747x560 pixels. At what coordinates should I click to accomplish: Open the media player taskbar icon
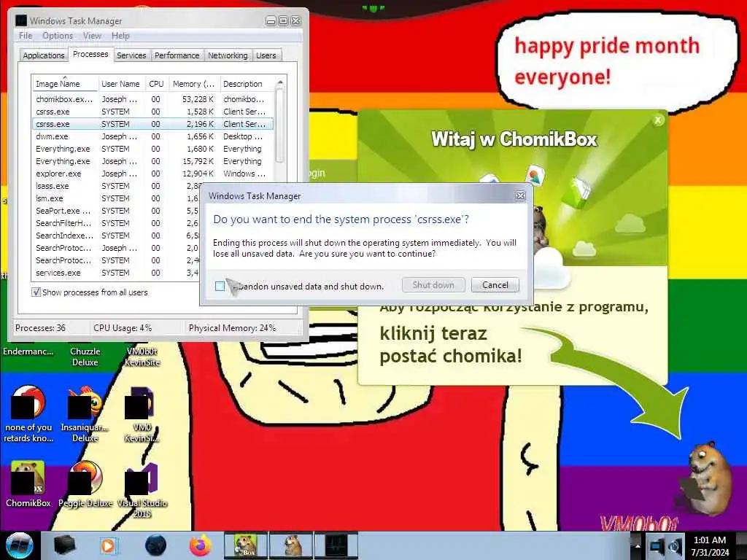[x=109, y=545]
